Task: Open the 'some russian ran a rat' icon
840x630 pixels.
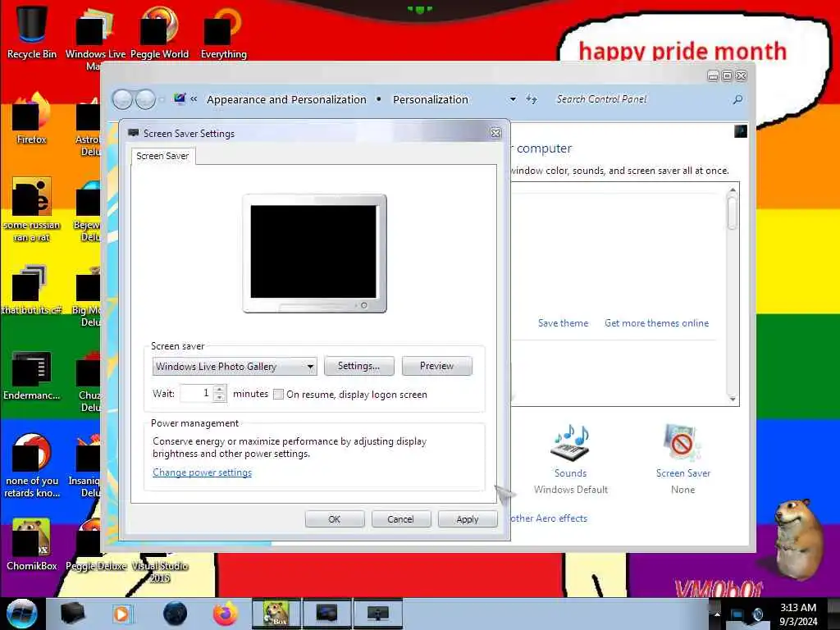Action: tap(32, 209)
